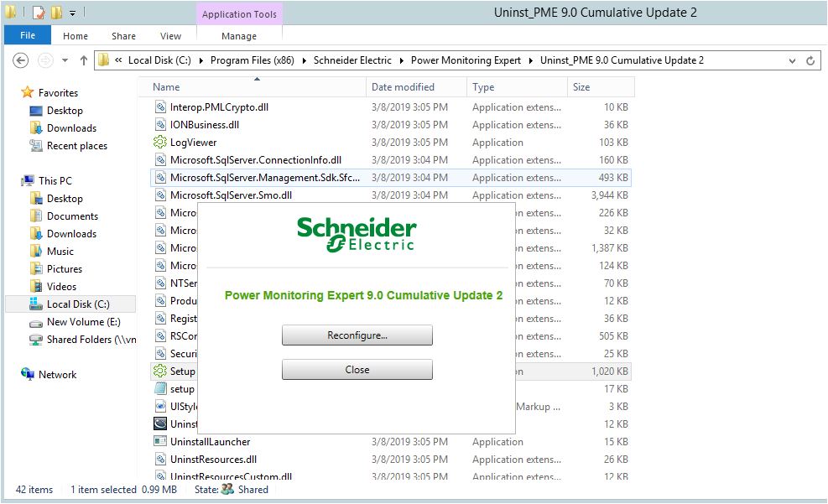Expand the chevron after Schneider Electric breadcrumb
Viewport: 828px width, 504px height.
pos(401,60)
